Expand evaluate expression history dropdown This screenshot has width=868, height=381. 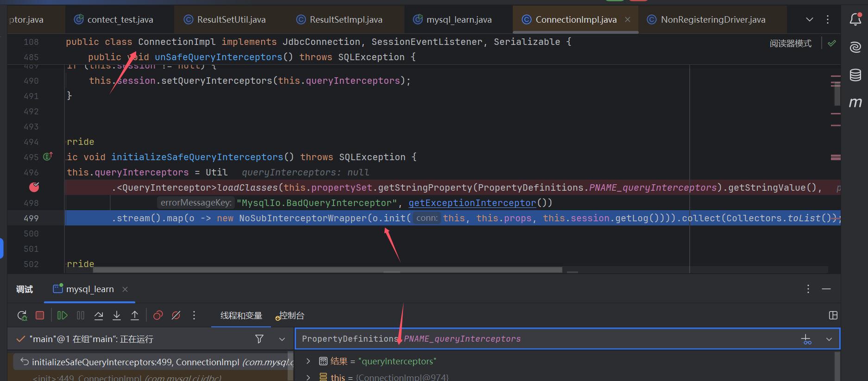pyautogui.click(x=829, y=339)
